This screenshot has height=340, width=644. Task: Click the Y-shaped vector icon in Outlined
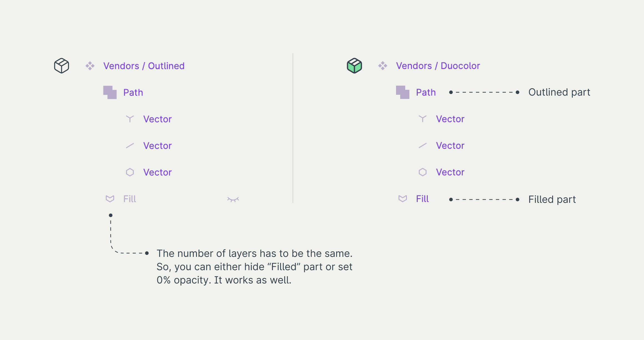click(x=130, y=119)
